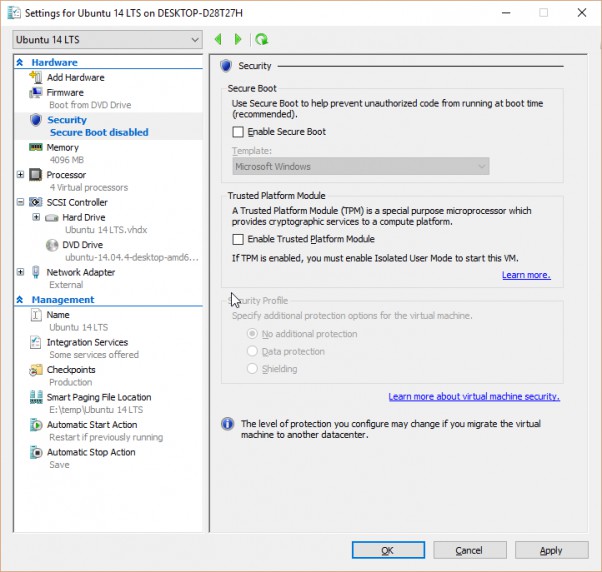Click '4096 MB' memory value
The height and width of the screenshot is (572, 602).
click(x=66, y=160)
